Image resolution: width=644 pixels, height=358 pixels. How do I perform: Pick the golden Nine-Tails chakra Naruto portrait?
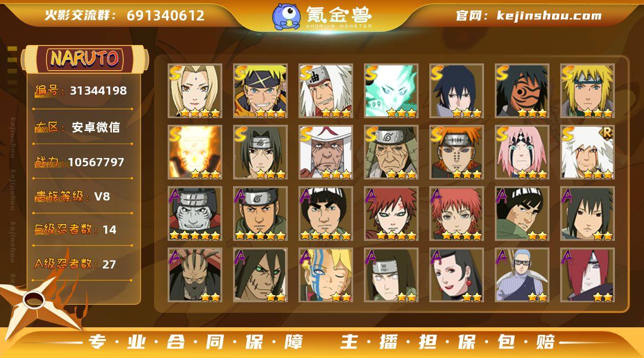195,152
